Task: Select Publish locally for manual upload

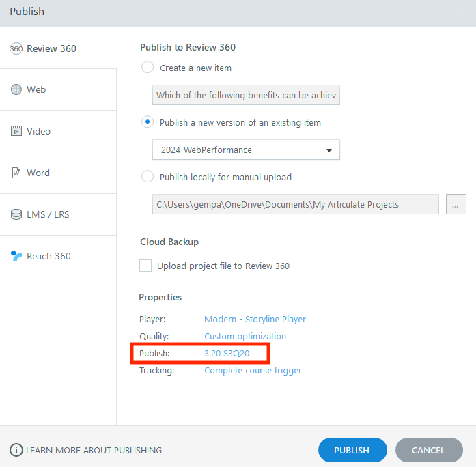Action: tap(147, 177)
